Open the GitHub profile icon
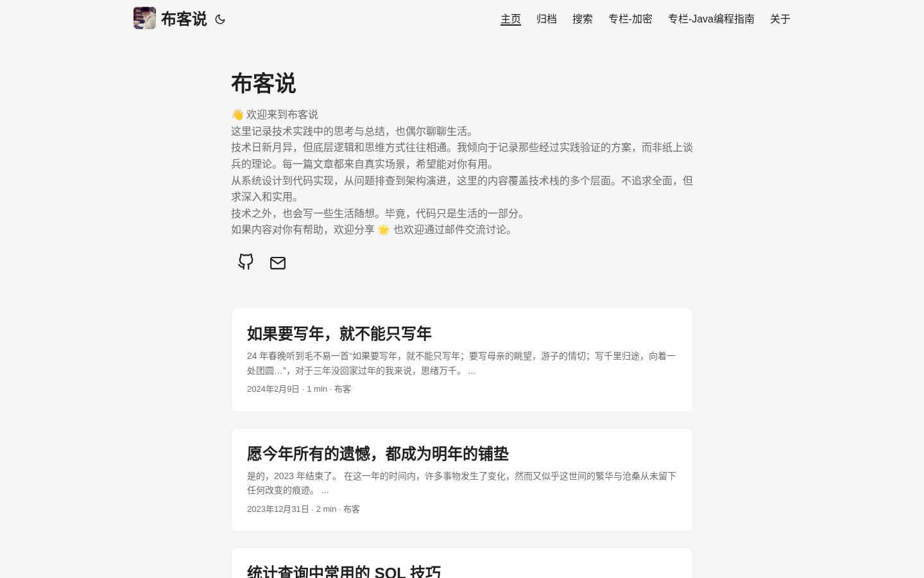Screen dimensions: 924x578 [246, 262]
